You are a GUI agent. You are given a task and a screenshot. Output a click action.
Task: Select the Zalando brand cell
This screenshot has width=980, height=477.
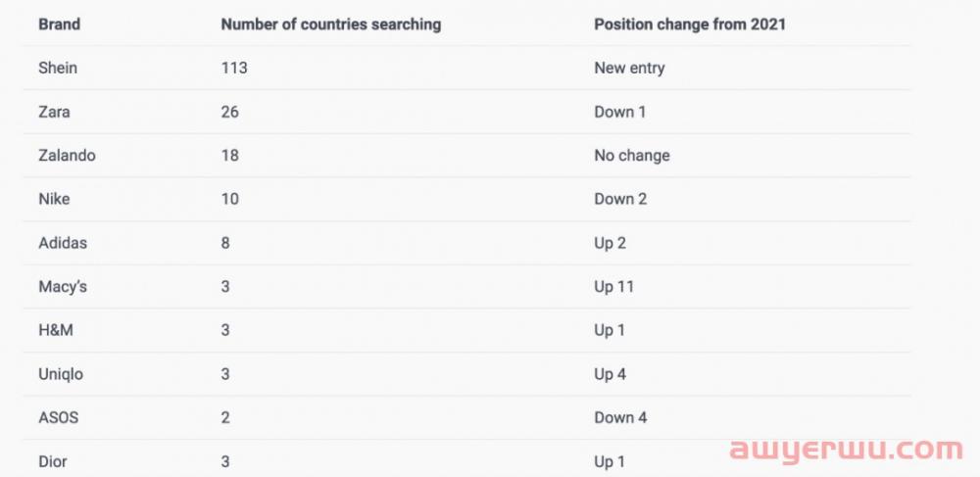(67, 156)
